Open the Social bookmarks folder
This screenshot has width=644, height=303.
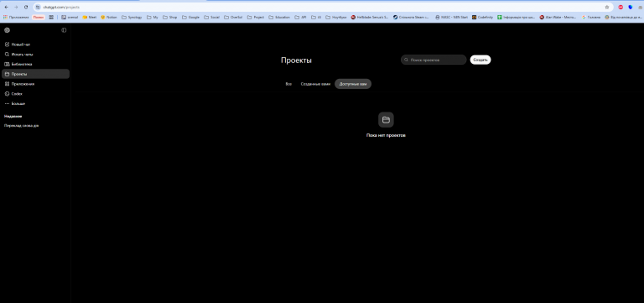click(212, 18)
